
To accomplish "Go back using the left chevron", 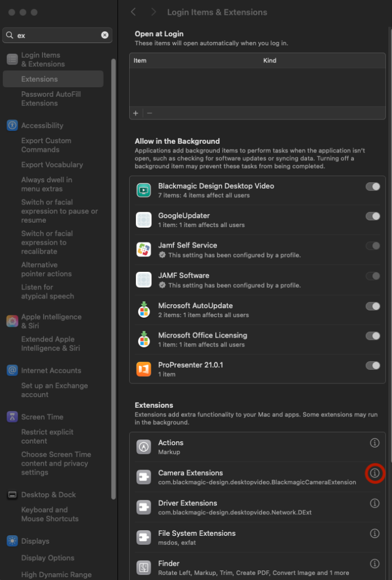I will [x=134, y=12].
